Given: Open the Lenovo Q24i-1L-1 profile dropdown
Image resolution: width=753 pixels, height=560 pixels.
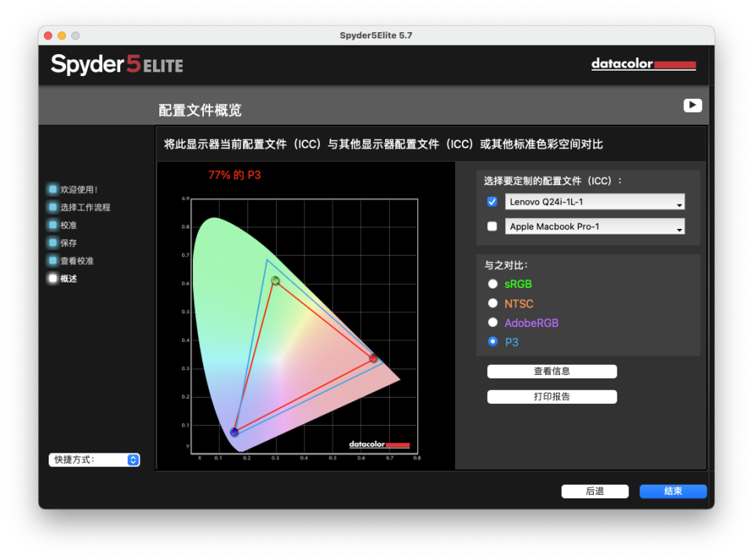Looking at the screenshot, I should (x=595, y=202).
